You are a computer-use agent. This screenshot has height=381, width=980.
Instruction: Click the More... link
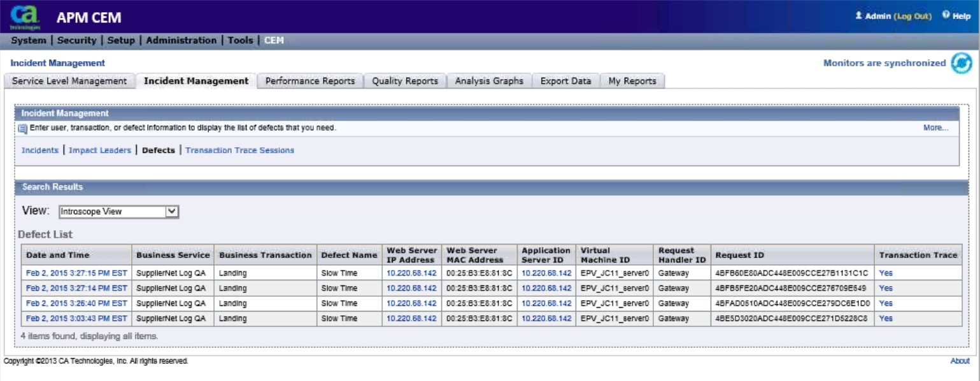(x=935, y=128)
